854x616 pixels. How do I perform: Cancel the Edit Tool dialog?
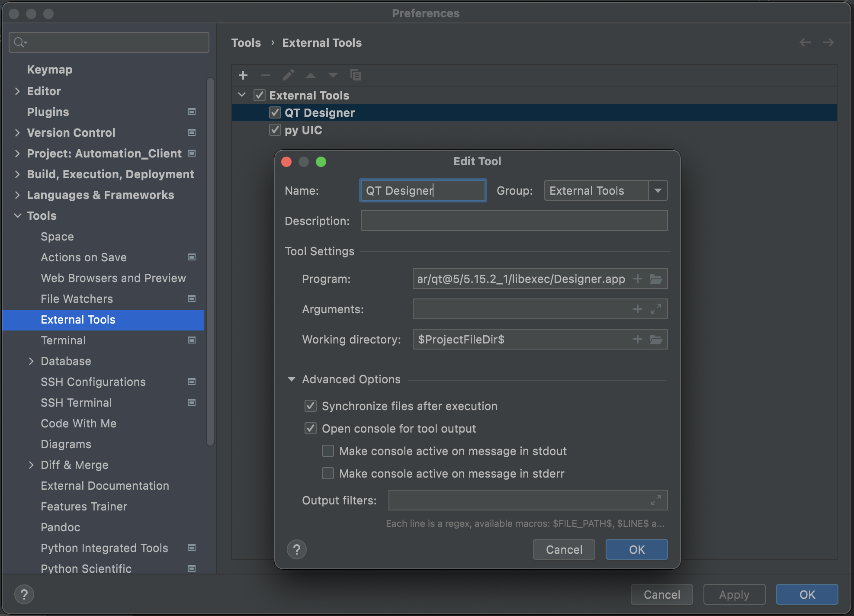564,549
